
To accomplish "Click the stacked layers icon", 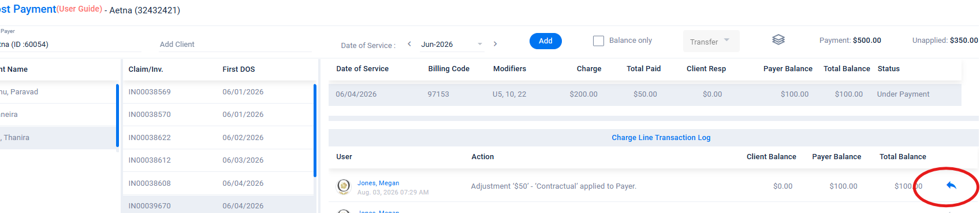I will (778, 40).
